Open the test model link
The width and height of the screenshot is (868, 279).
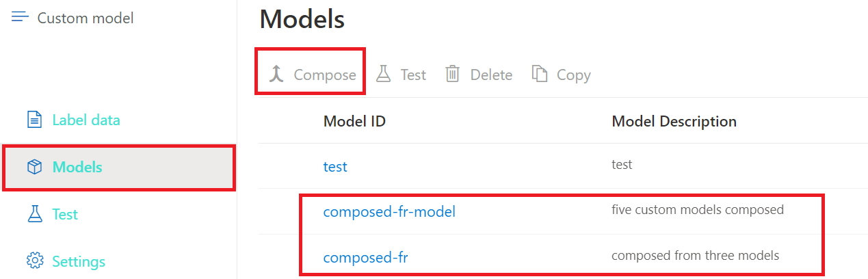pyautogui.click(x=335, y=166)
